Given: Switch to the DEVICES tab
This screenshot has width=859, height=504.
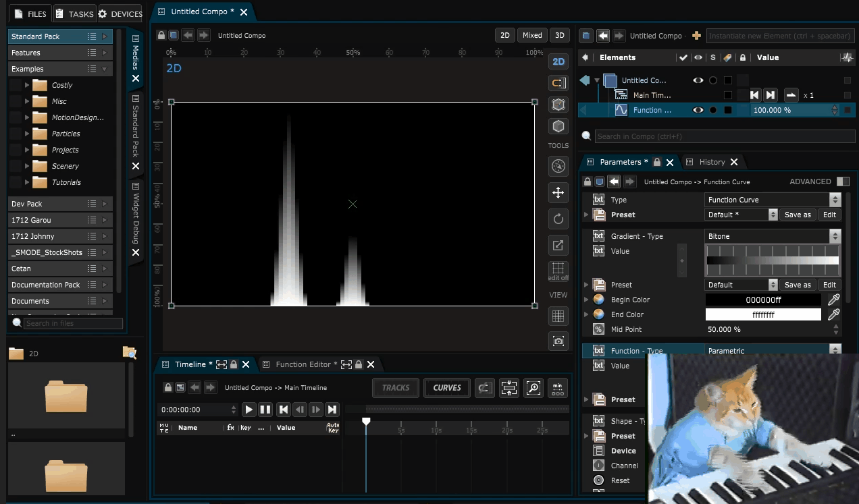Looking at the screenshot, I should 120,13.
